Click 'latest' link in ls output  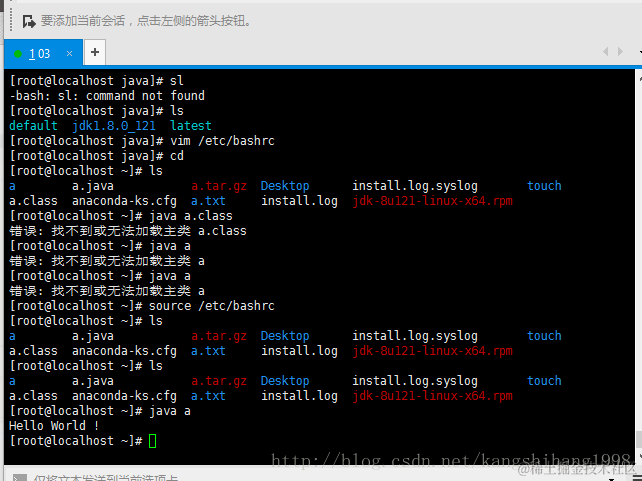(191, 126)
